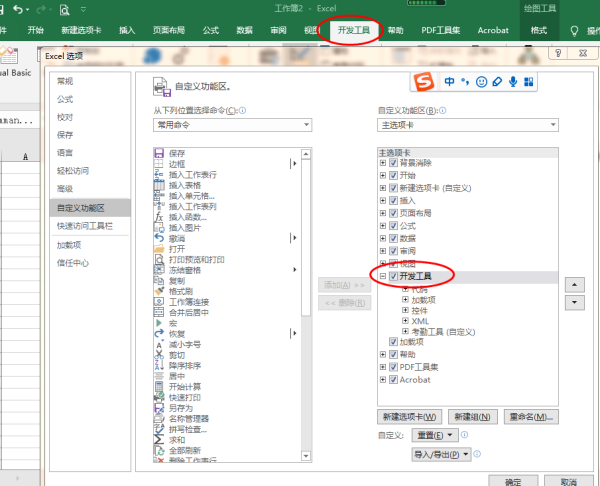Collapse the 开发工具 tree node
This screenshot has height=486, width=600.
coord(383,276)
